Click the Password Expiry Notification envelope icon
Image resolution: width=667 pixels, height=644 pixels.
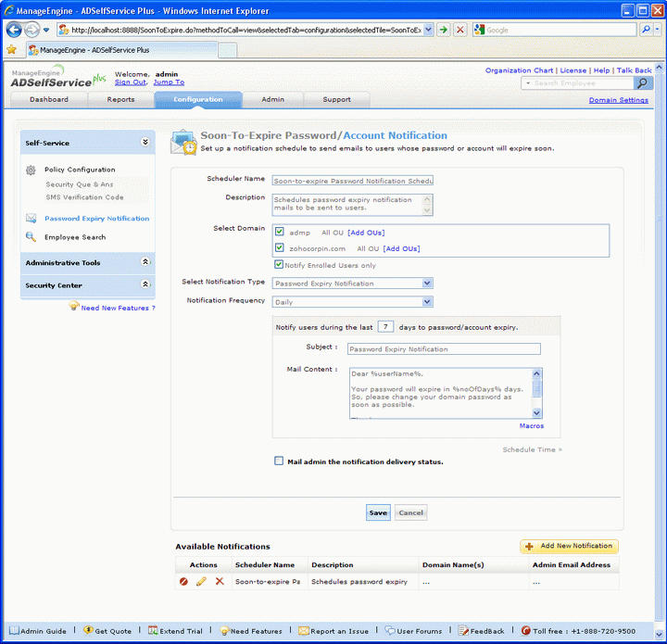pos(31,218)
